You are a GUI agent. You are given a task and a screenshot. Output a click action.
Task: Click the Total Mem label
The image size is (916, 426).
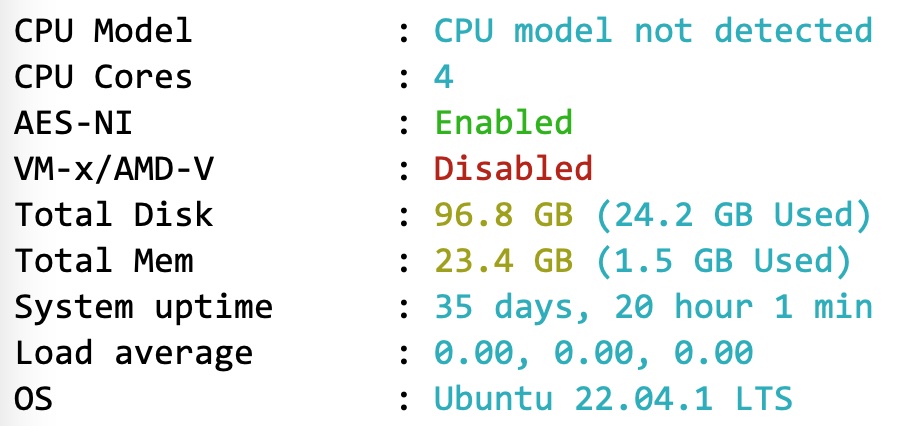click(x=102, y=261)
